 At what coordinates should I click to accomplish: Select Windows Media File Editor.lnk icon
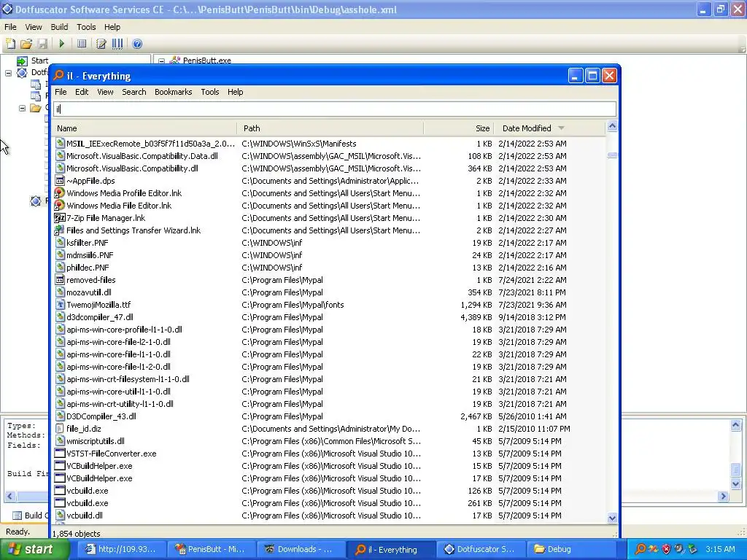tap(60, 206)
